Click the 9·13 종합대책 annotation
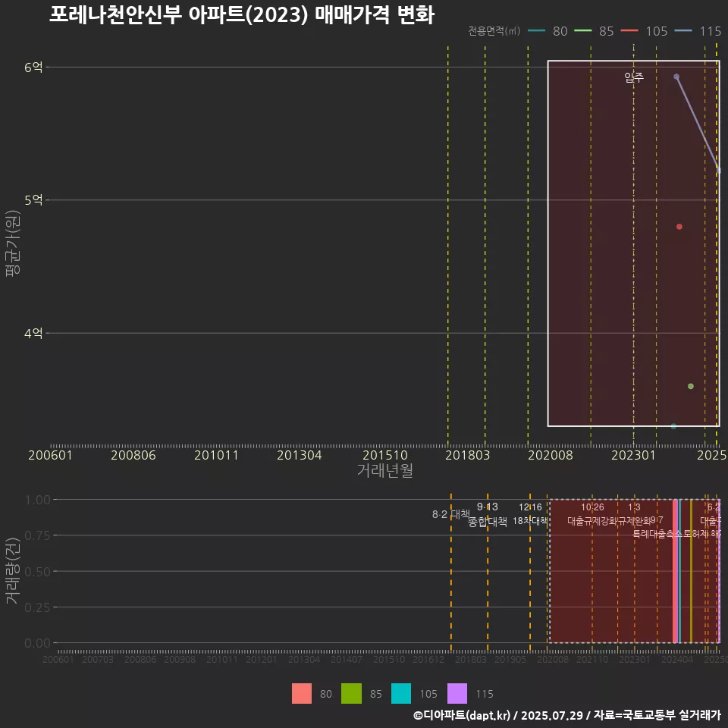Viewport: 728px width, 728px height. pos(487,514)
